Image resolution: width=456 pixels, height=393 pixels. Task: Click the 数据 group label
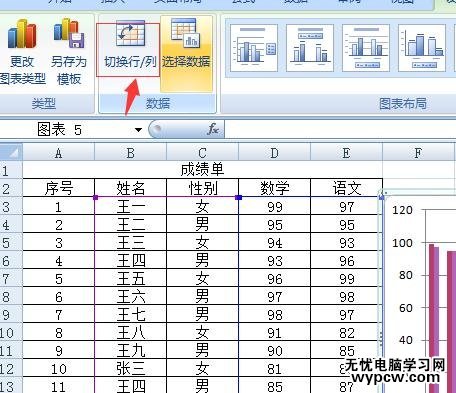point(158,103)
